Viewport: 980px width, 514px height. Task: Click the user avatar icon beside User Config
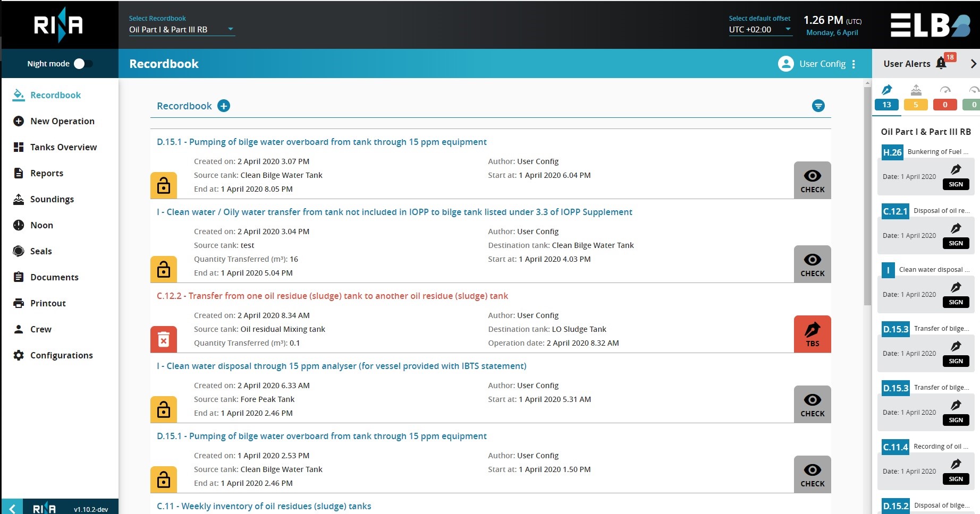[785, 64]
